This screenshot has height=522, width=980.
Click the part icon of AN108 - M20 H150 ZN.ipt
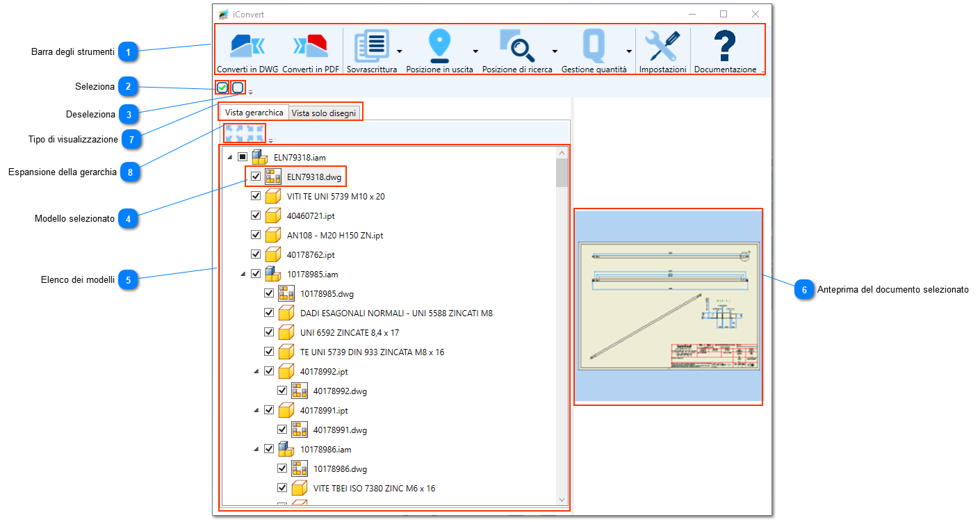click(x=273, y=235)
